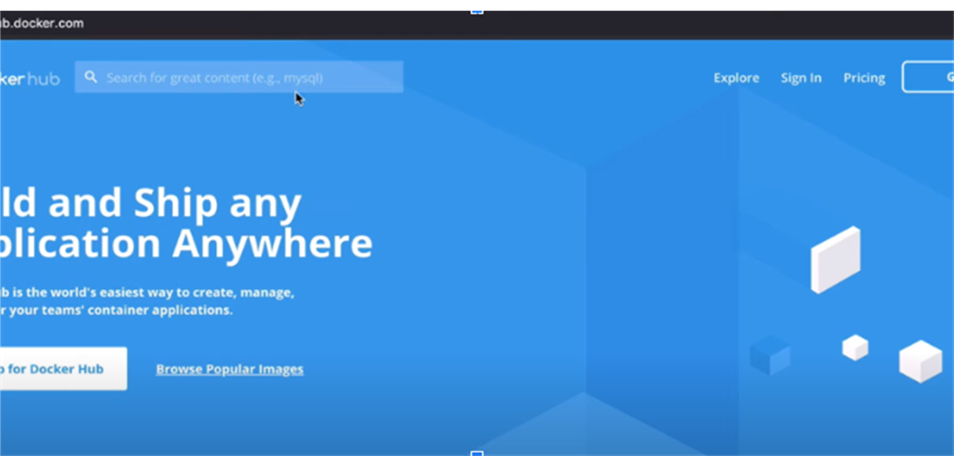The width and height of the screenshot is (954, 456).
Task: Click the address bar showing docker.com
Action: point(42,24)
